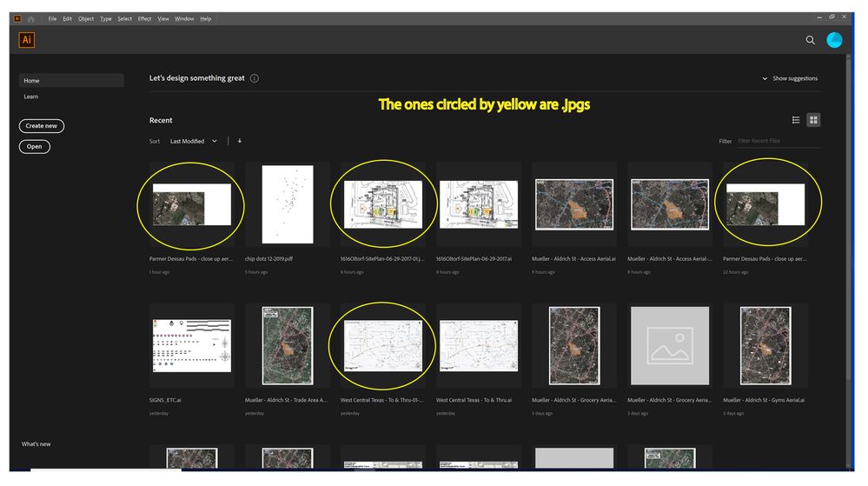
Task: Click the home icon in title bar
Action: (31, 19)
